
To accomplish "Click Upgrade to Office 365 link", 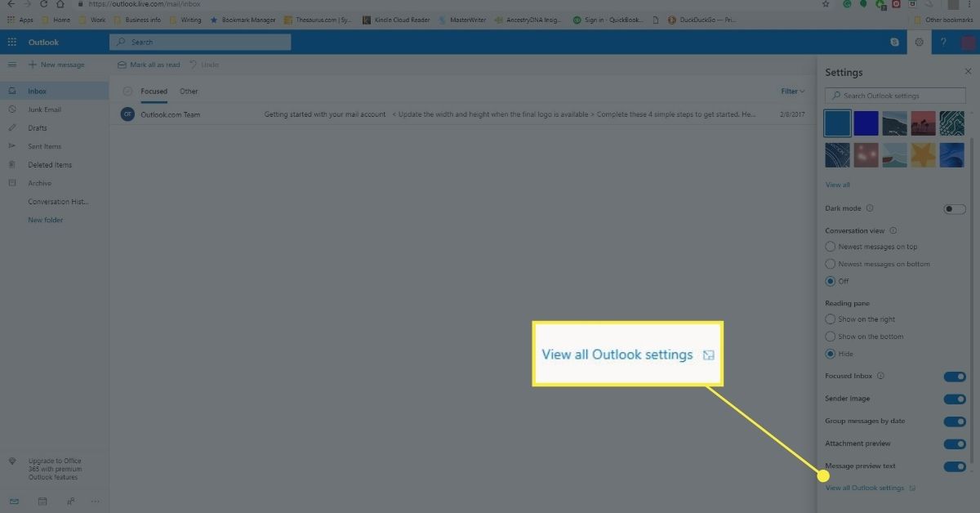I will tap(55, 468).
